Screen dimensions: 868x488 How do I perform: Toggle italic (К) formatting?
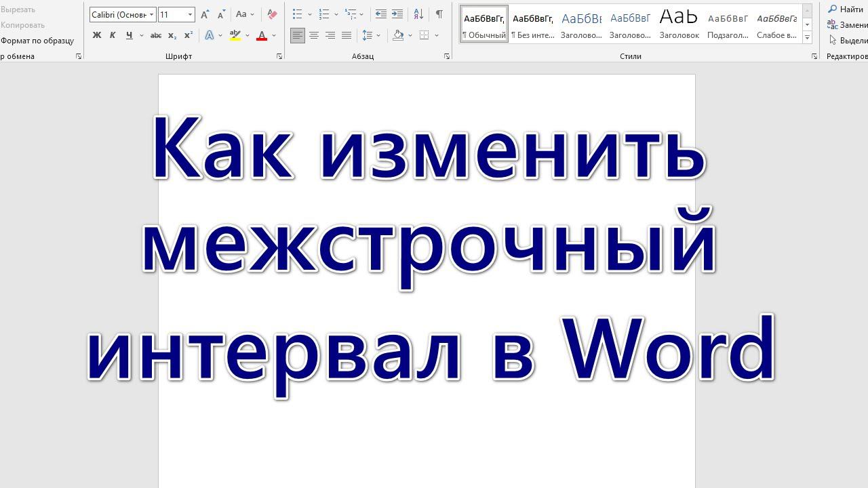coord(113,35)
